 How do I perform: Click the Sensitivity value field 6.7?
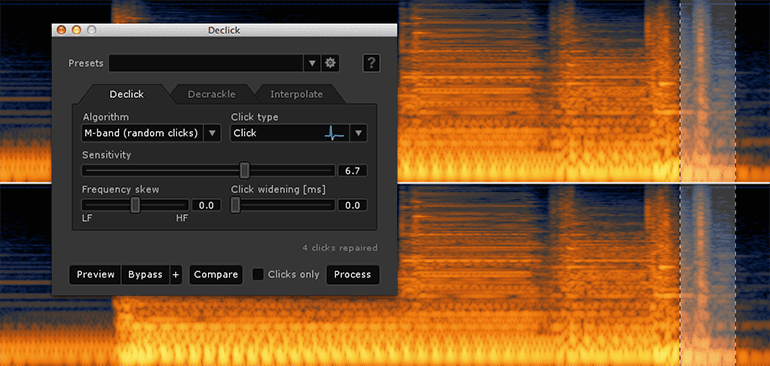coord(353,171)
